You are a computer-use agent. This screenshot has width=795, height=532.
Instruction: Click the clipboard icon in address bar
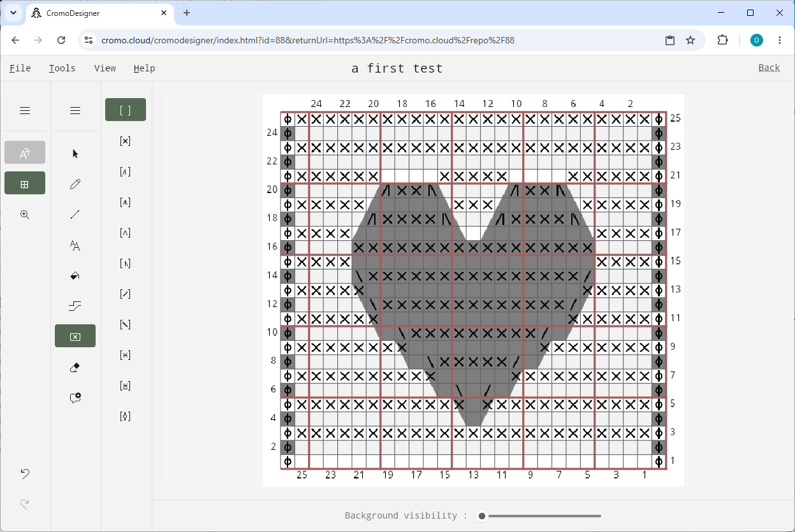pos(670,40)
